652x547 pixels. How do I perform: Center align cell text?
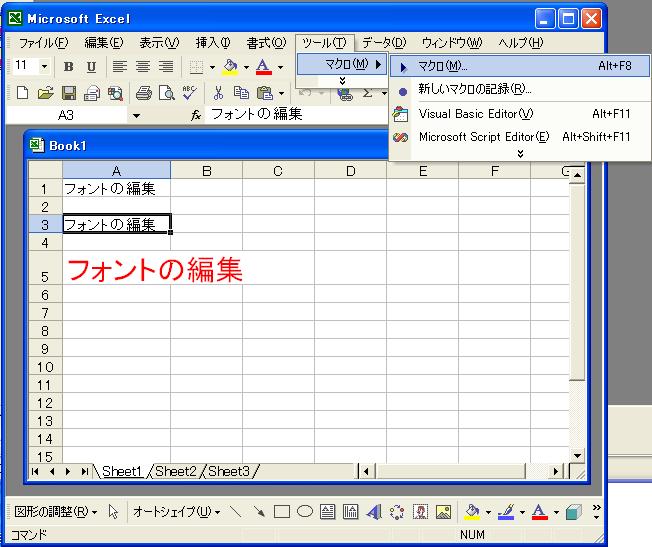[x=143, y=67]
